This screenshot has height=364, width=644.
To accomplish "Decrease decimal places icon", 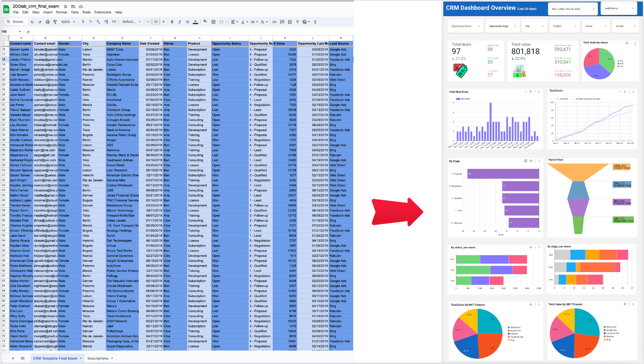I will coord(98,22).
